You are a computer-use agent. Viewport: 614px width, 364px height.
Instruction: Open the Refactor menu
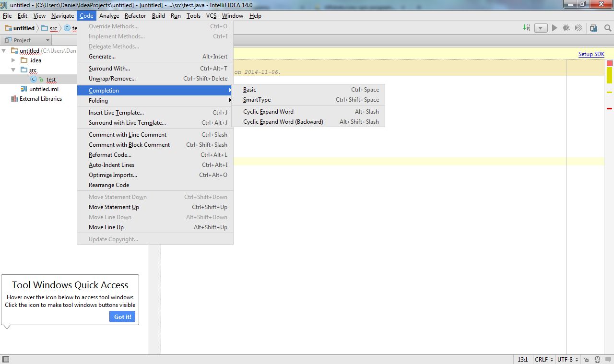[x=135, y=16]
